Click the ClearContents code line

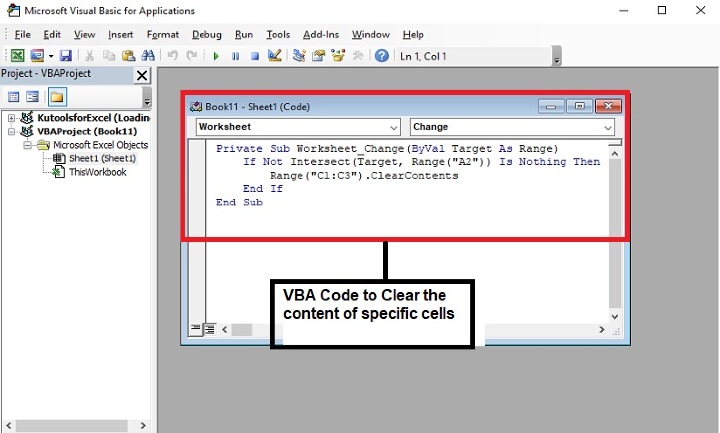[364, 175]
